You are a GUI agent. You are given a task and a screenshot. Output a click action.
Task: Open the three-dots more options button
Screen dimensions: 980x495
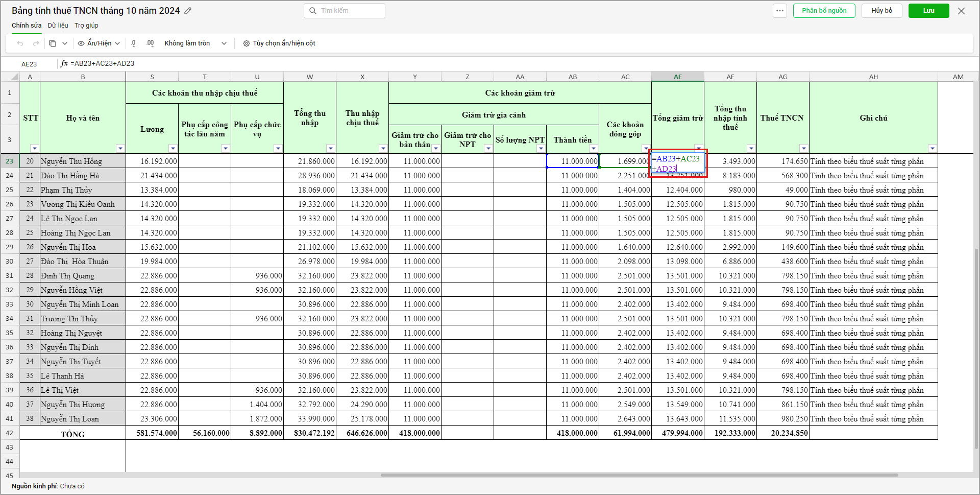[x=779, y=11]
